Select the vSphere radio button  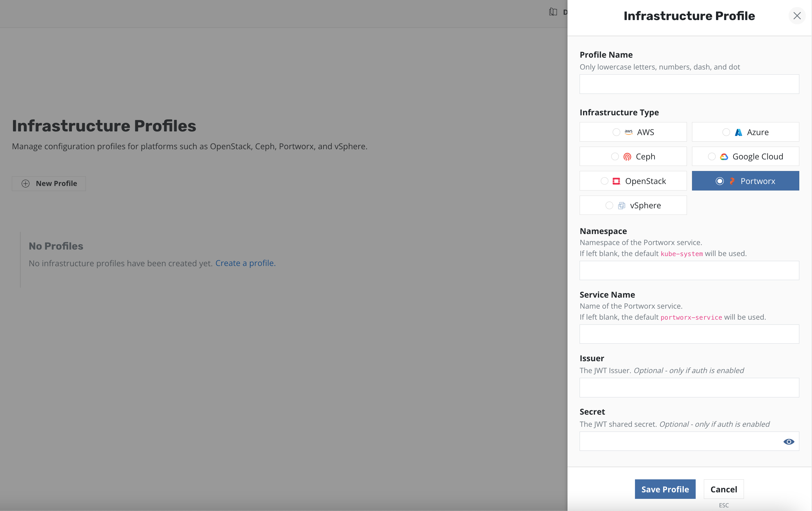click(x=609, y=205)
